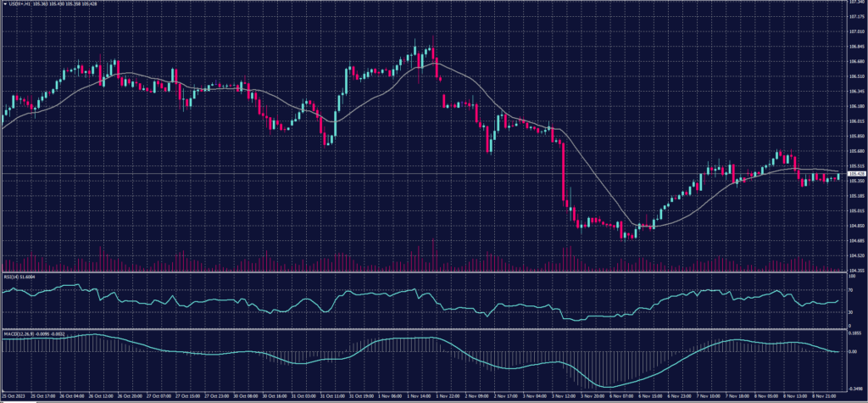Click the small triangle beside the USDX symbol
The image size is (868, 403).
point(5,5)
